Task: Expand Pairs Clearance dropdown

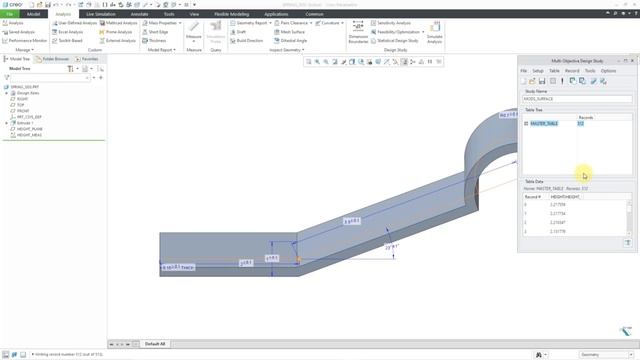Action: tap(311, 23)
